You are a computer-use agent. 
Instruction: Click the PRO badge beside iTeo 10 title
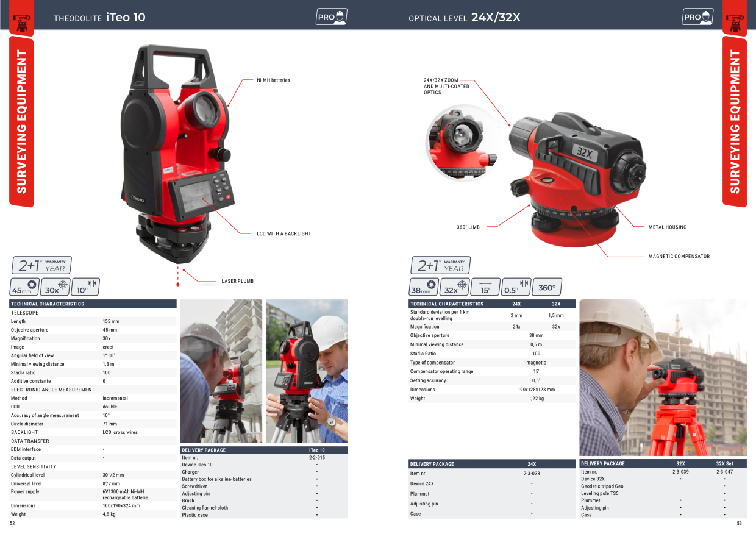(x=332, y=16)
